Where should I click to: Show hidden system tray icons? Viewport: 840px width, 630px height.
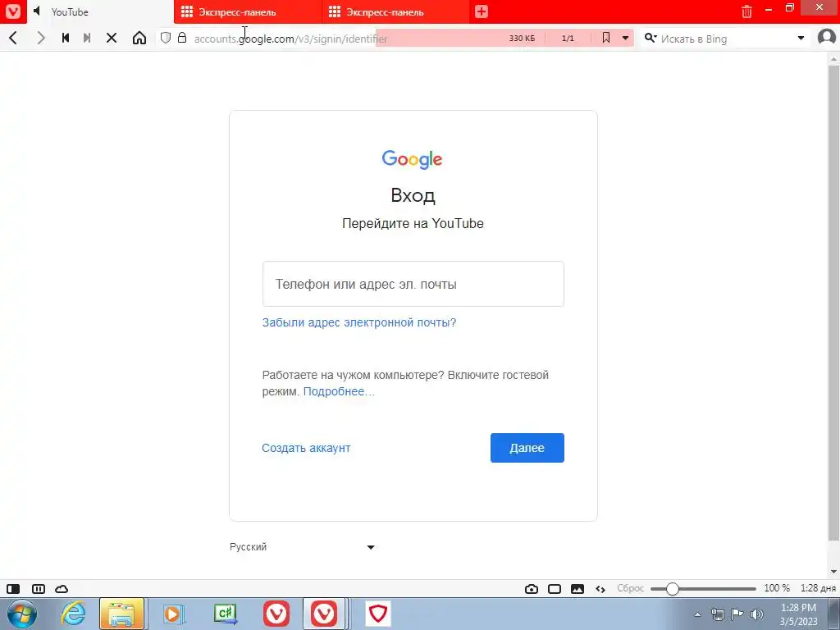coord(697,614)
